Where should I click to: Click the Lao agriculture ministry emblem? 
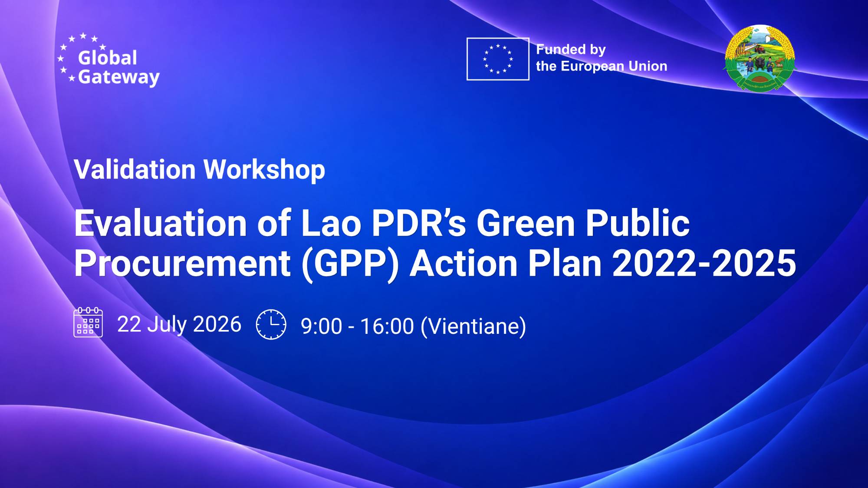(759, 58)
